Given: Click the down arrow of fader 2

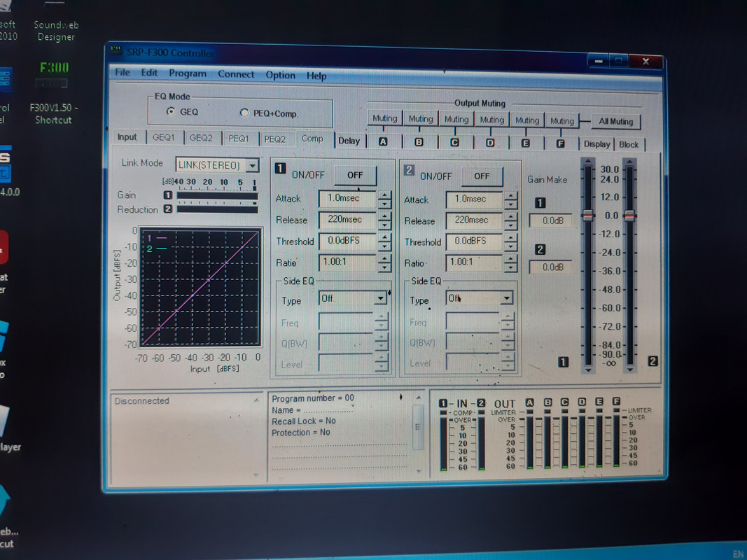Looking at the screenshot, I should click(x=630, y=369).
